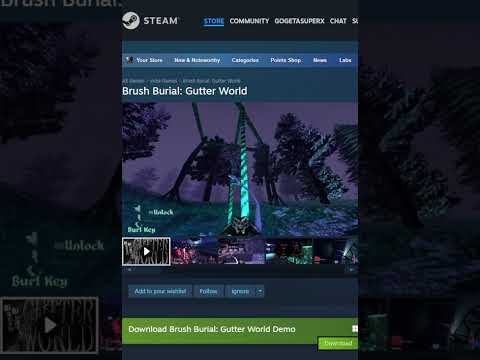Open the GOGETASUPERX profile menu
This screenshot has height=360, width=480.
299,21
